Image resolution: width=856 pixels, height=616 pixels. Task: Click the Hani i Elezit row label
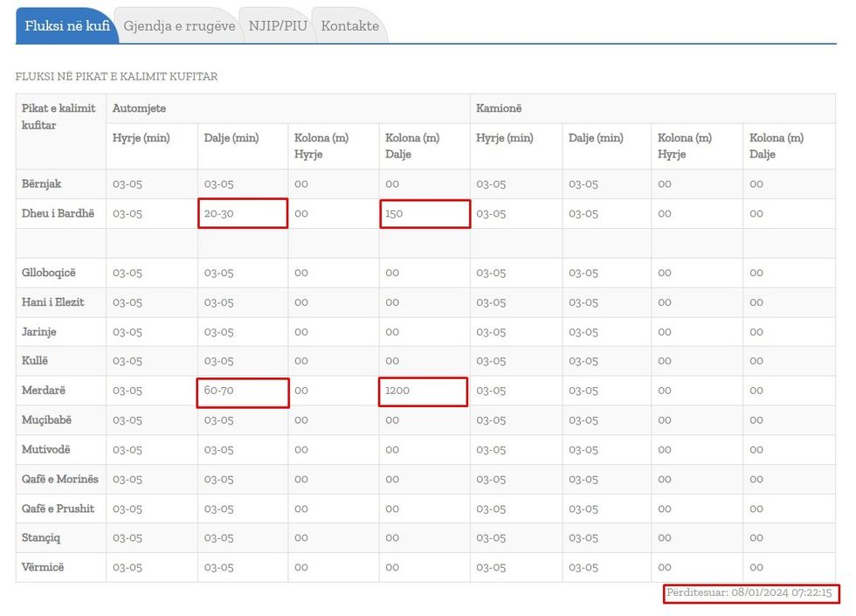pos(53,302)
